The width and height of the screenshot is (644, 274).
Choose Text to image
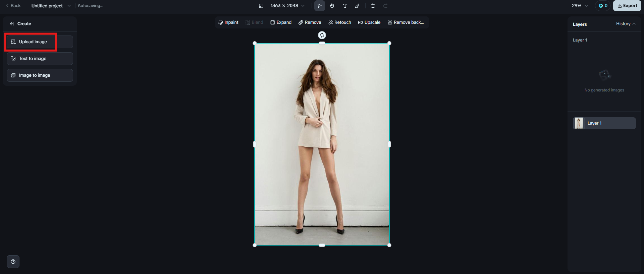40,59
